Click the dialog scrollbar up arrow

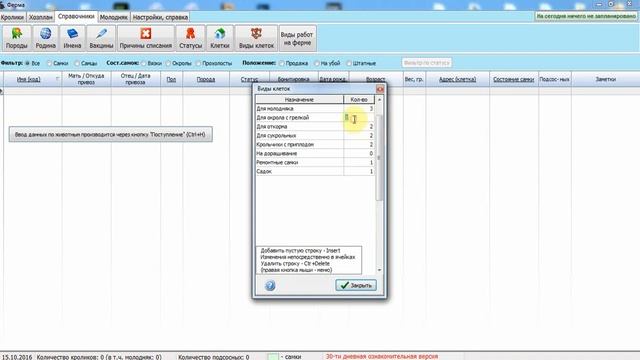tap(380, 100)
